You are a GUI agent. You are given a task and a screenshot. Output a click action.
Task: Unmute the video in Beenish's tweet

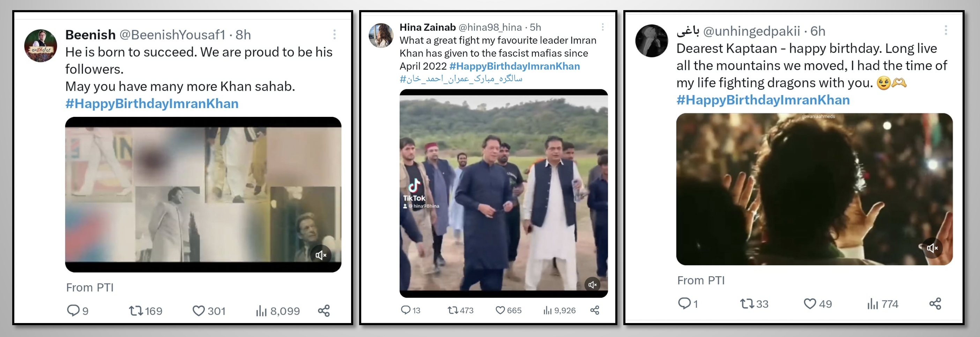321,255
